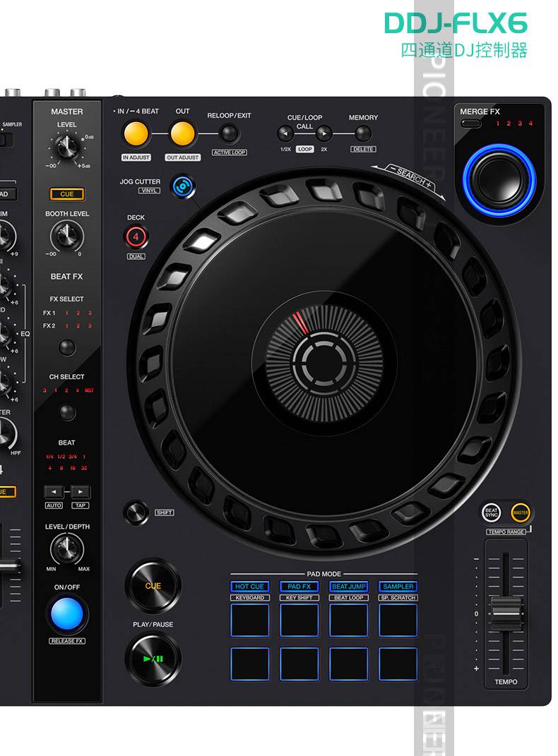Screen dimensions: 558x756
Task: Click the LEVEL/DEPTH knob
Action: tap(66, 548)
